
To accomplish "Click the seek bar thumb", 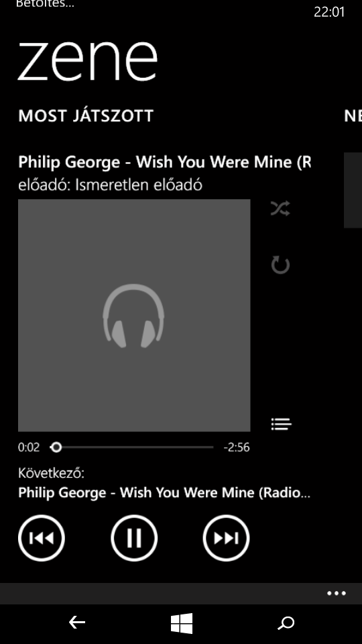I will [56, 447].
